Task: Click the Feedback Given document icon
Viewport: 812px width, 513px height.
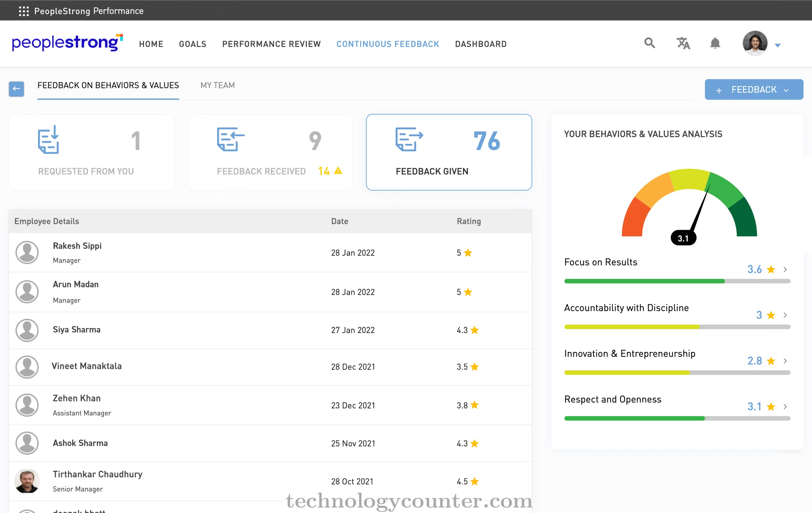Action: click(x=409, y=139)
